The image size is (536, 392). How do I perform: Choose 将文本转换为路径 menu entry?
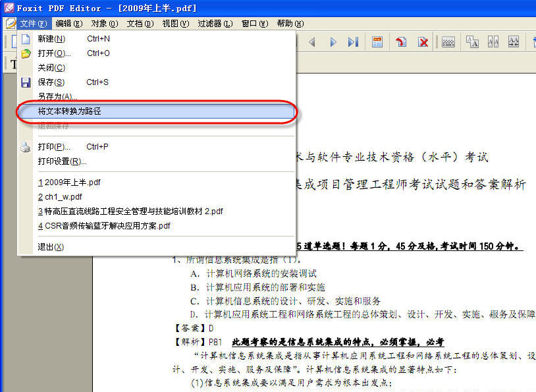(157, 111)
